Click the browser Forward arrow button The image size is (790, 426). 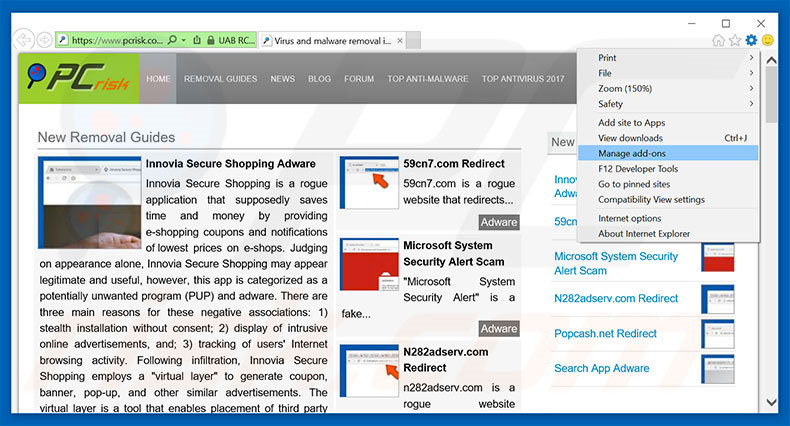[44, 39]
